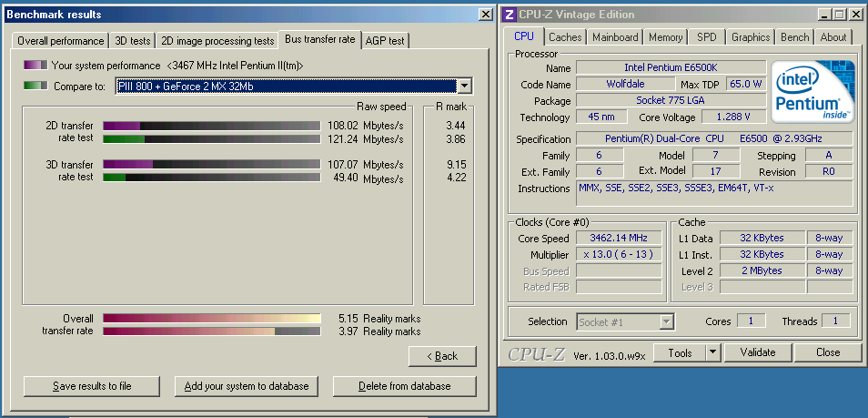Click the Instructions field listing MMX, SSE
The image size is (868, 418).
point(714,193)
